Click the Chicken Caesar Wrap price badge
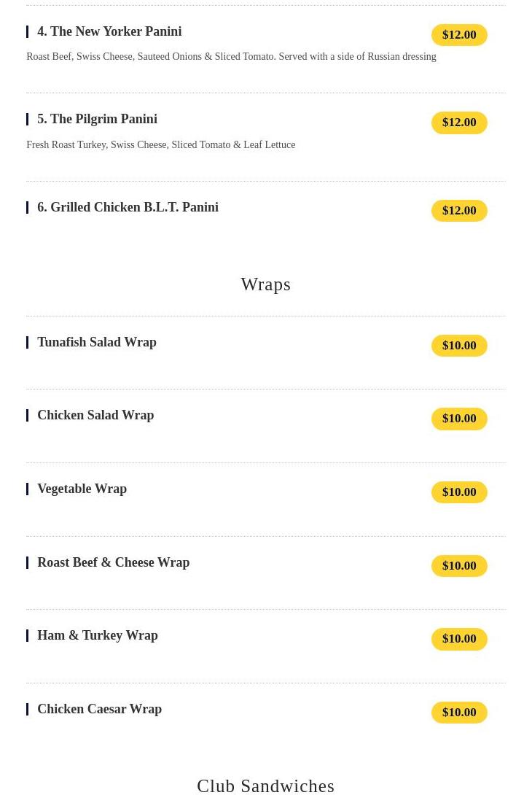This screenshot has height=795, width=532. tap(459, 713)
